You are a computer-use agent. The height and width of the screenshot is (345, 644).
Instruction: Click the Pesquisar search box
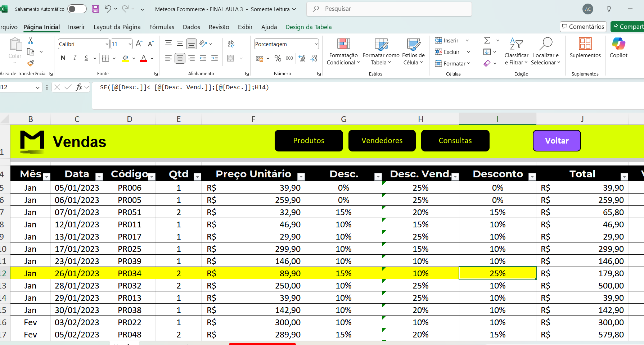pyautogui.click(x=389, y=9)
